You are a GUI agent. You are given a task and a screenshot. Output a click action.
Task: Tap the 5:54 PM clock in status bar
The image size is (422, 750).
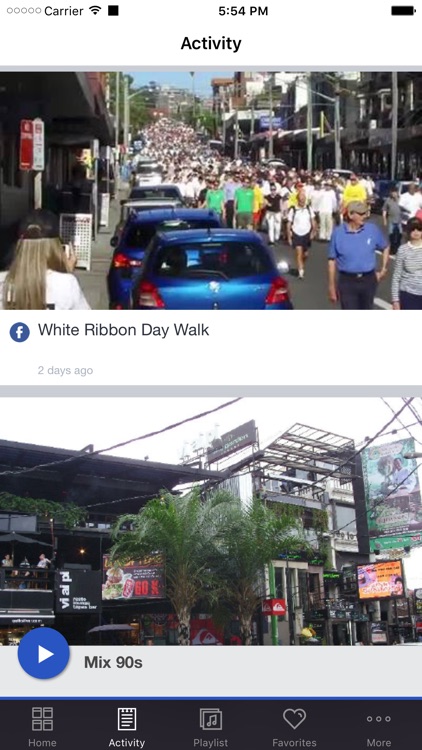coord(243,11)
